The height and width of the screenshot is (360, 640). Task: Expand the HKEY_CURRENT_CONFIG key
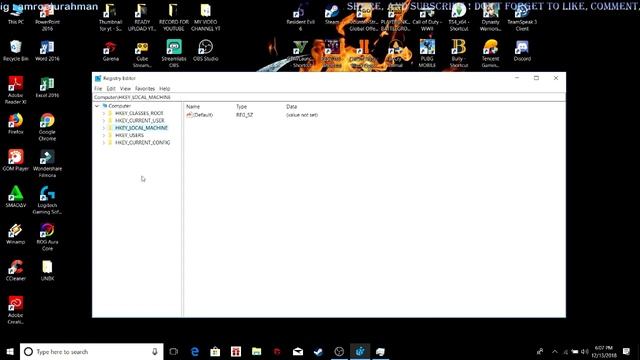point(104,143)
